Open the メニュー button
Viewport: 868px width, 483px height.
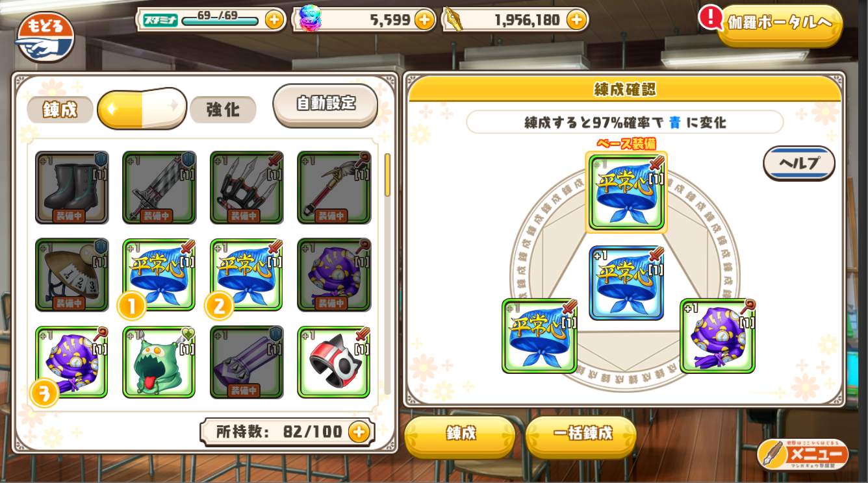coord(803,454)
